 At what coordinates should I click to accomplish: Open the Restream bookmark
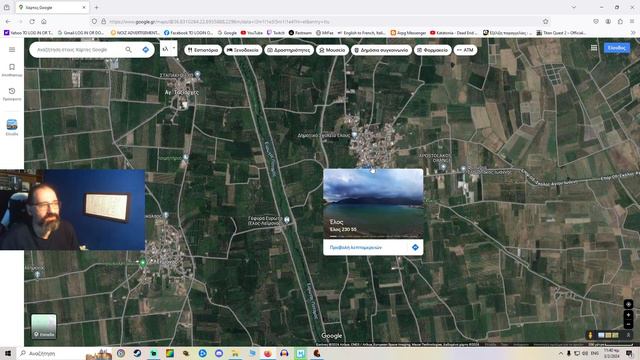click(x=300, y=33)
